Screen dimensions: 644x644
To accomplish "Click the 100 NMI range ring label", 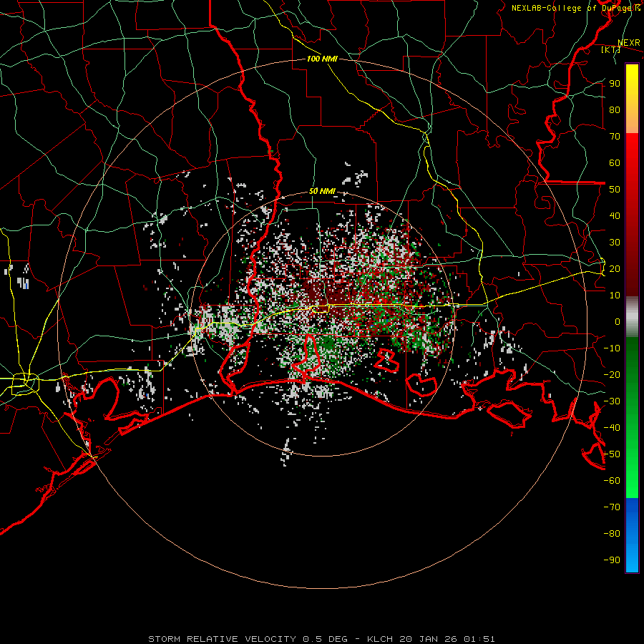I will (322, 59).
